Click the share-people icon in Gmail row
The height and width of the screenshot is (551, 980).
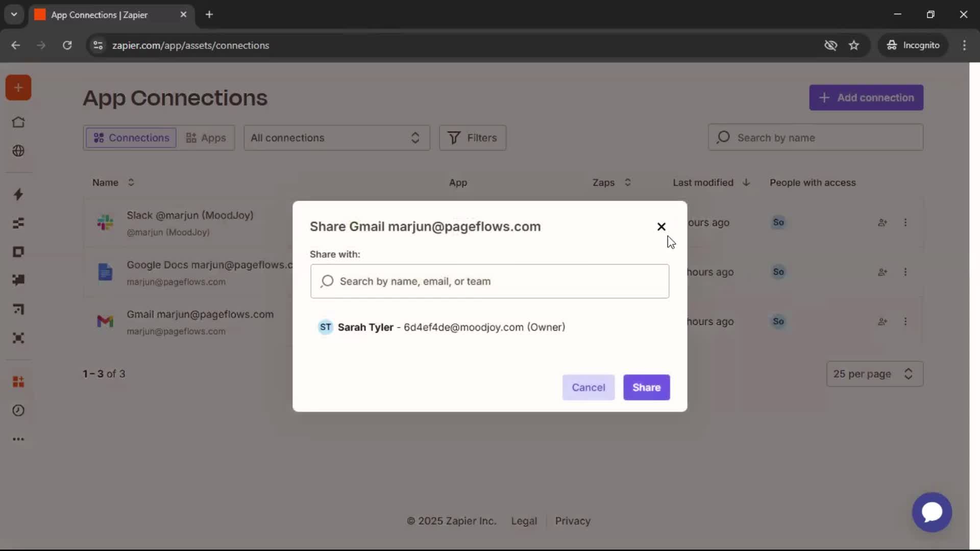pyautogui.click(x=883, y=321)
